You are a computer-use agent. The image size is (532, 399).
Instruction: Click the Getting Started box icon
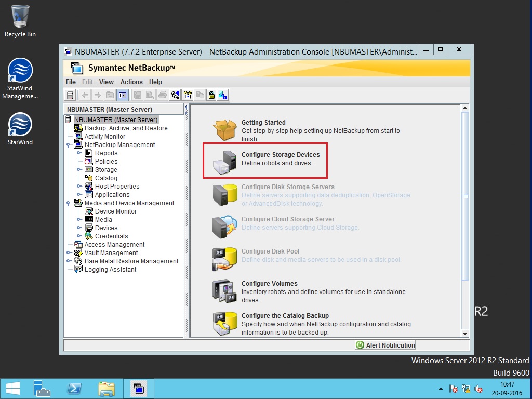(x=224, y=129)
